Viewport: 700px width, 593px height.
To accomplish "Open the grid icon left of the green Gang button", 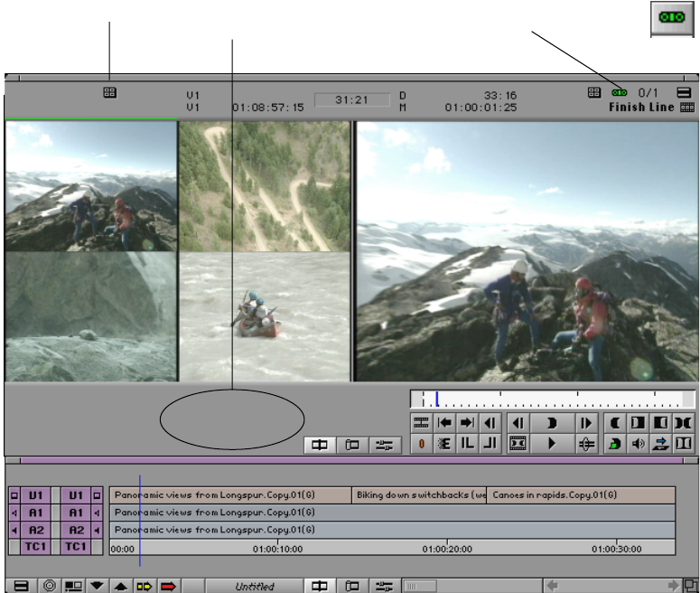I will click(593, 92).
